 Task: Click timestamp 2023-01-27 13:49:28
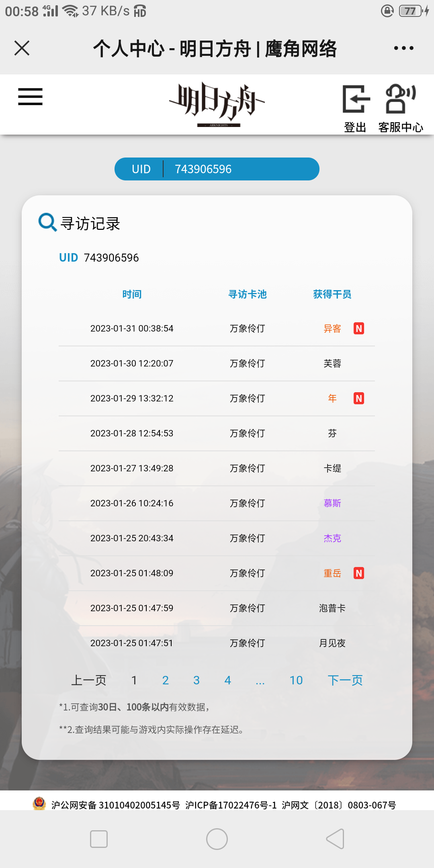132,469
